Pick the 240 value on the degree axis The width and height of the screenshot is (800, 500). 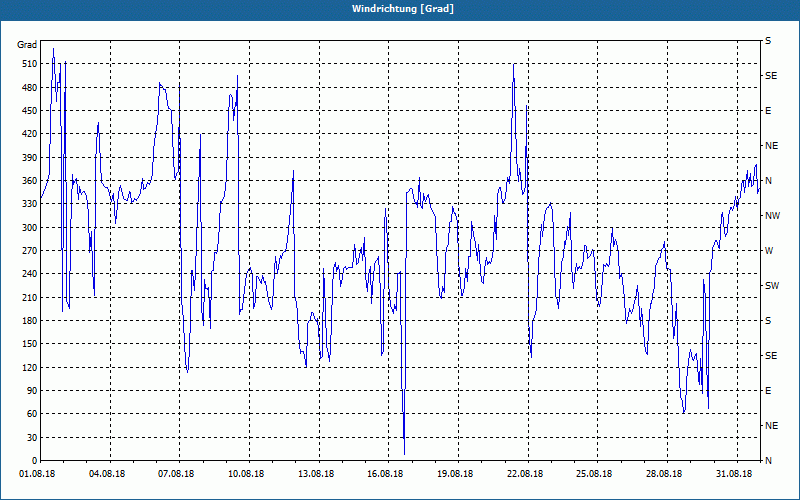point(30,273)
